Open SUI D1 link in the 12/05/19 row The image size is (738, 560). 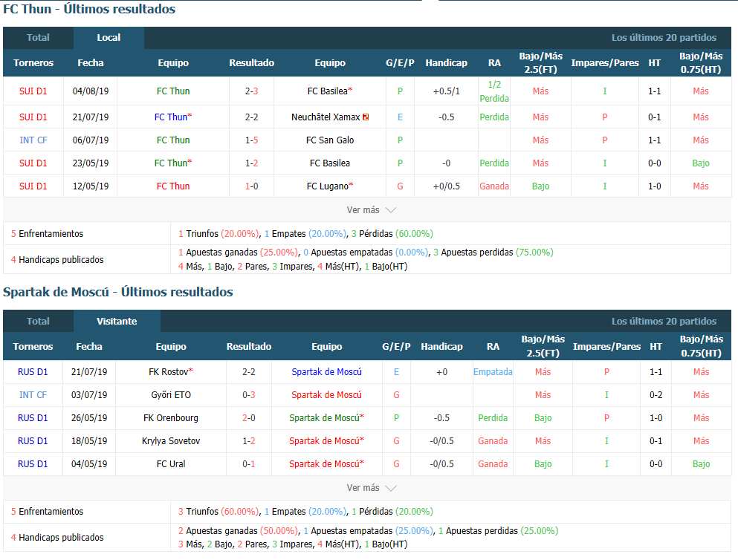pos(33,186)
